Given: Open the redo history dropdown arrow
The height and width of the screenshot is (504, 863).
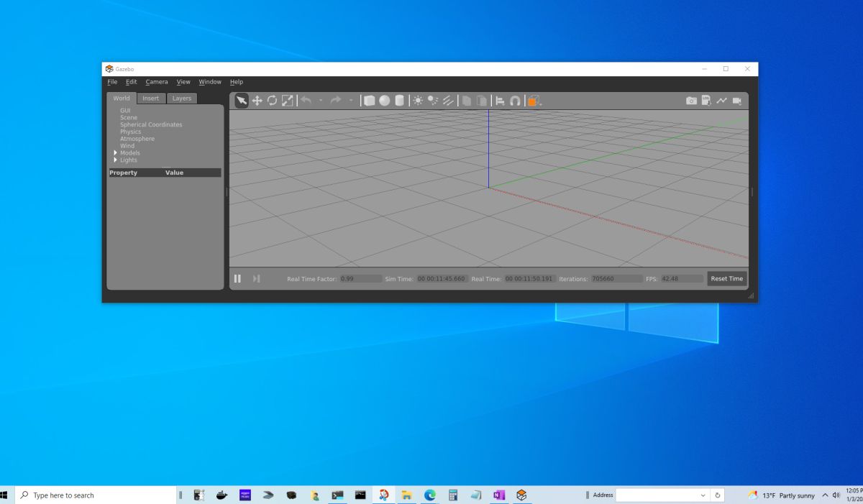Looking at the screenshot, I should pos(351,101).
